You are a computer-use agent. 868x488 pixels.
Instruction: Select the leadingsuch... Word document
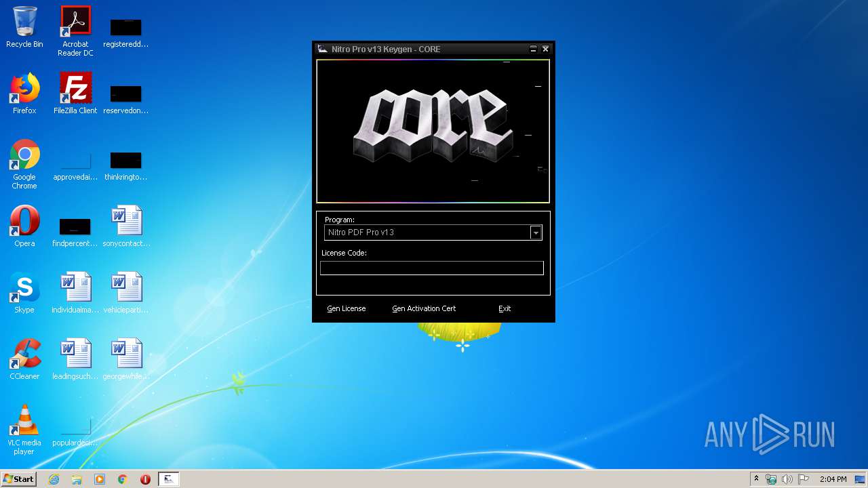pos(75,359)
